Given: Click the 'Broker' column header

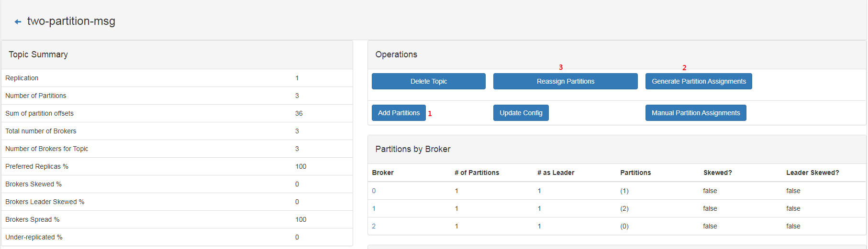Looking at the screenshot, I should coord(383,173).
